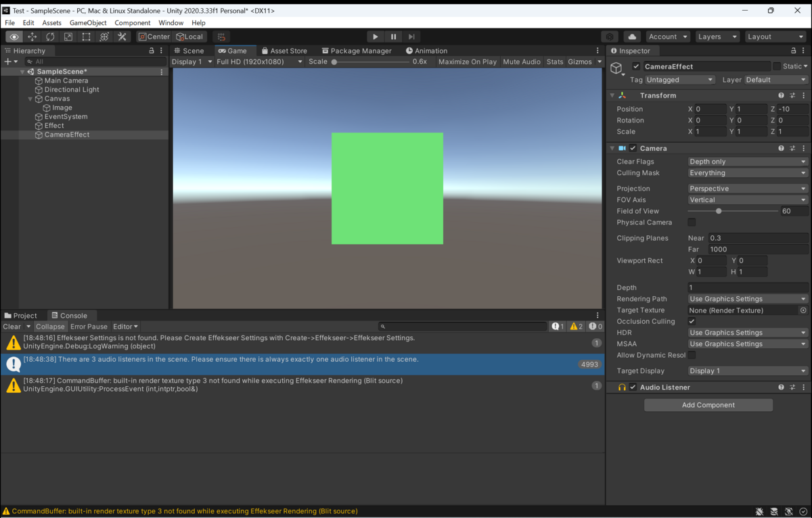Open the Clear Flags dropdown

[748, 162]
